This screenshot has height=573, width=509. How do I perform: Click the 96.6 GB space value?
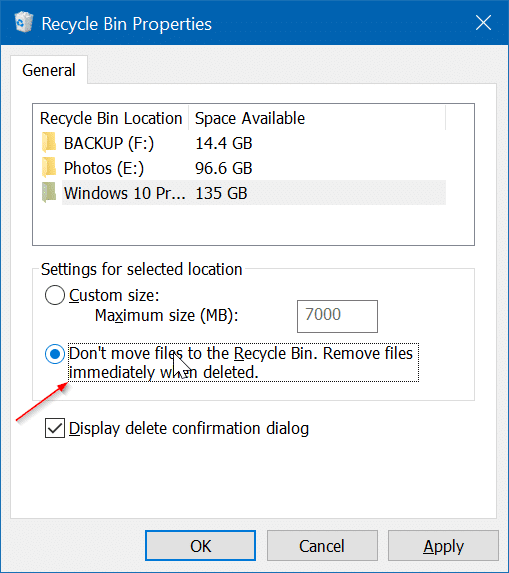224,168
